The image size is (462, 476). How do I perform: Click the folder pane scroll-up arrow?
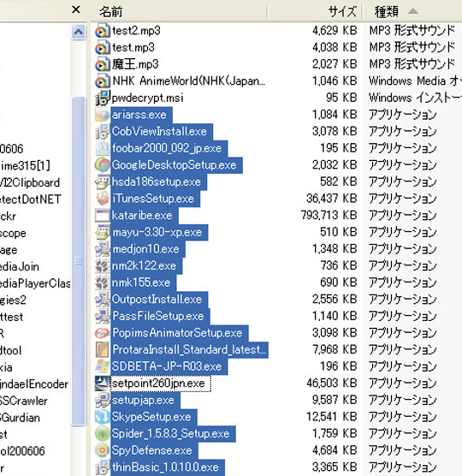[x=79, y=32]
